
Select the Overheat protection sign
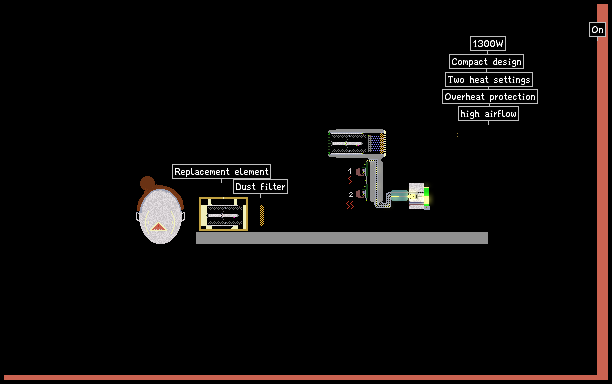tap(490, 96)
